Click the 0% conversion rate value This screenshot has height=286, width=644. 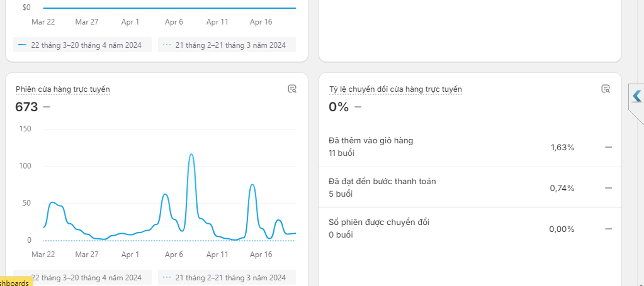pos(339,107)
